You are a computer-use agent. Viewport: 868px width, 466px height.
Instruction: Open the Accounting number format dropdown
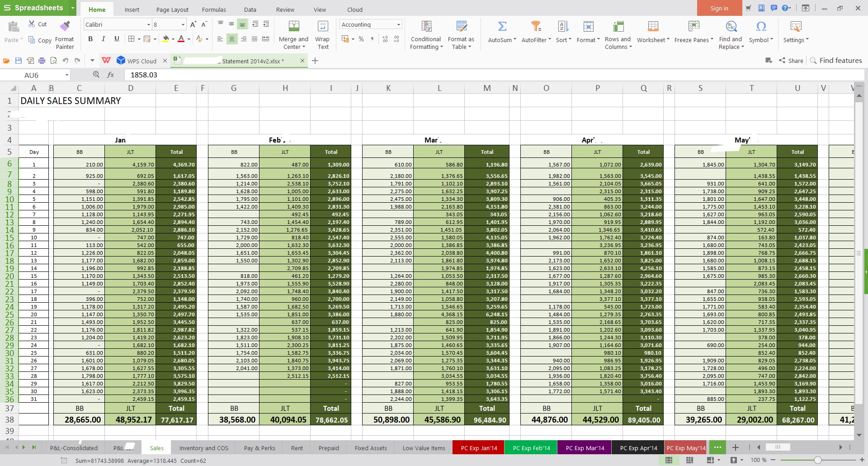tap(398, 25)
